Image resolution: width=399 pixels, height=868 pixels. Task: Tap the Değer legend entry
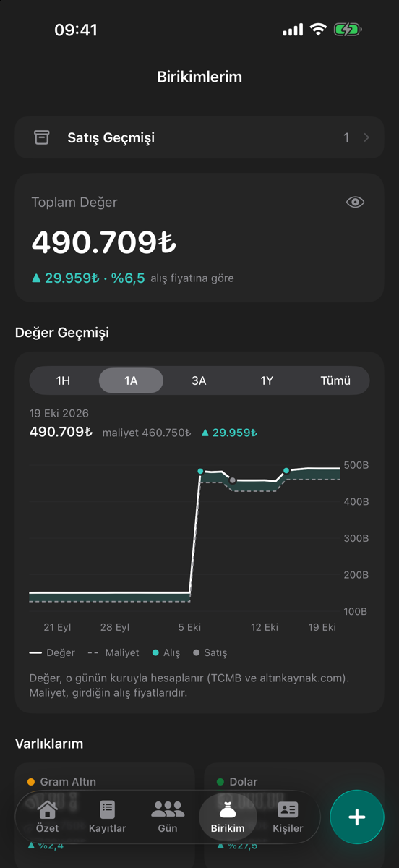coord(52,652)
